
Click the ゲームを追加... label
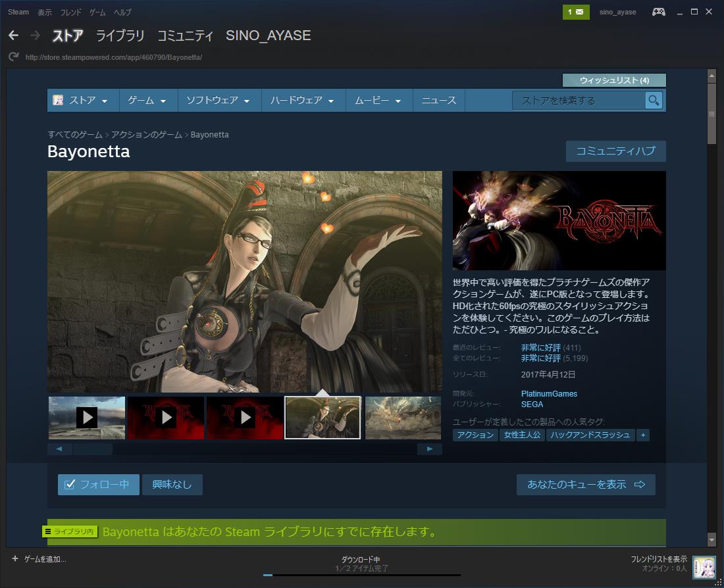pyautogui.click(x=45, y=559)
